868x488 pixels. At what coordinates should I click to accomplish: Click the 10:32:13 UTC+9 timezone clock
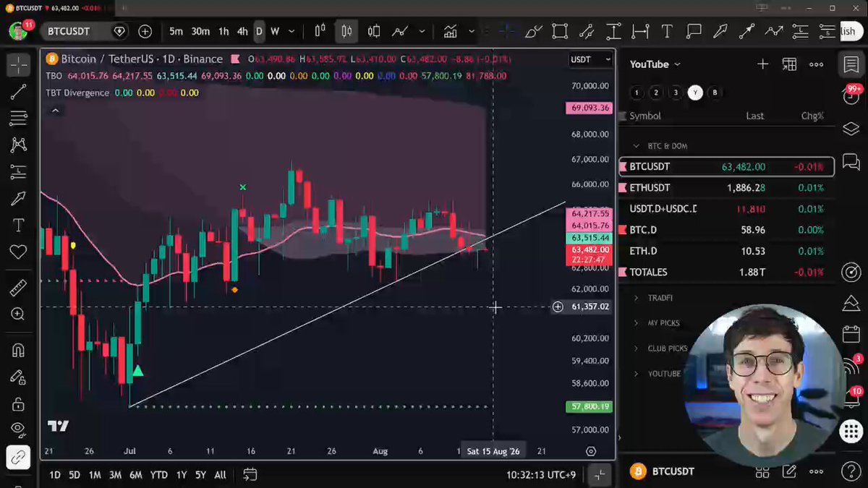[541, 475]
